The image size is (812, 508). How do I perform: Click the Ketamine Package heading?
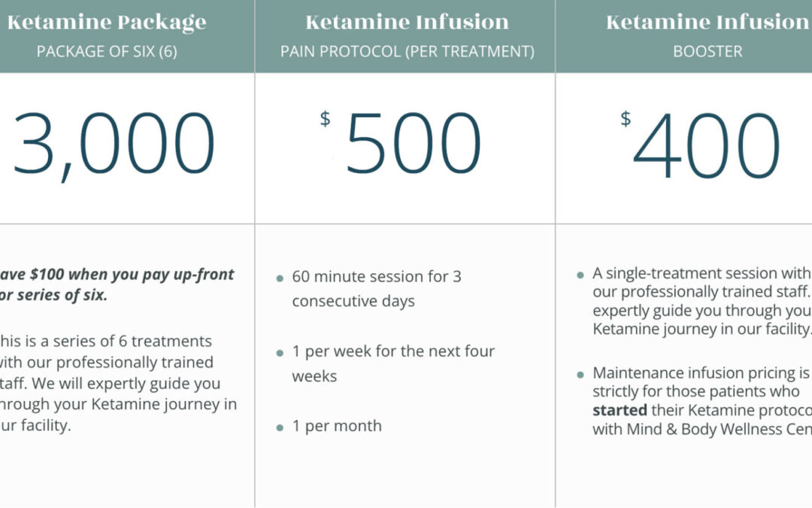click(107, 23)
